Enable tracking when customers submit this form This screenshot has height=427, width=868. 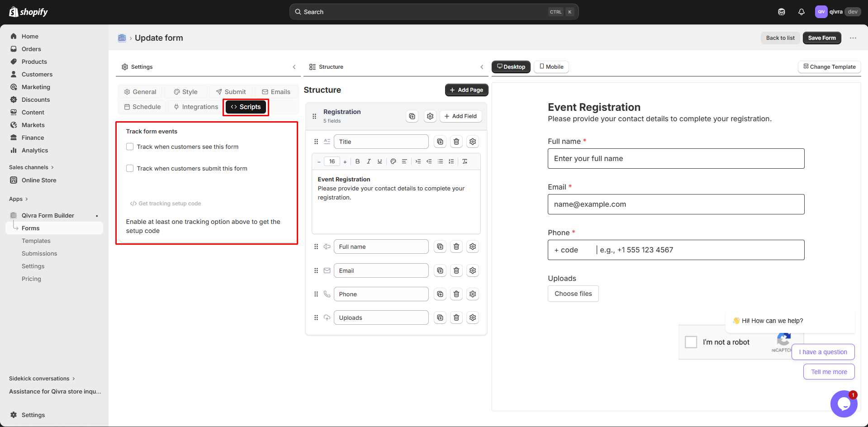click(130, 168)
